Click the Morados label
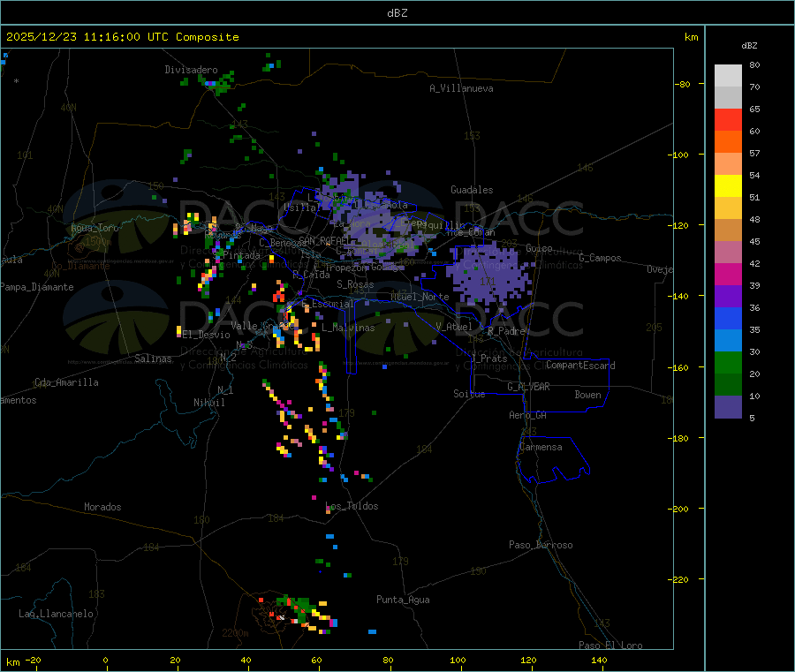The height and width of the screenshot is (672, 795). [102, 507]
